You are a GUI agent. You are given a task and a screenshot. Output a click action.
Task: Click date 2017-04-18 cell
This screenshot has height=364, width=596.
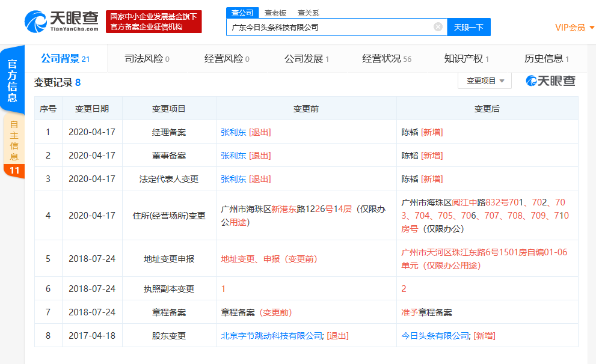(92, 336)
